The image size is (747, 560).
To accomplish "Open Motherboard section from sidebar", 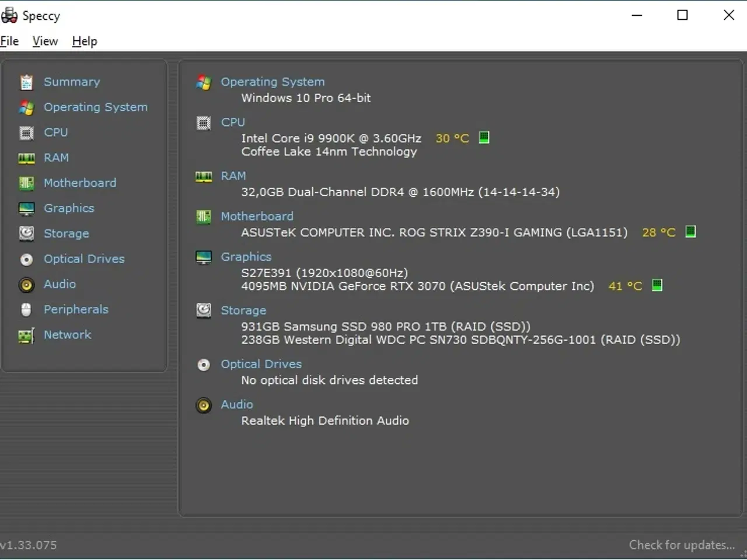I will tap(80, 183).
